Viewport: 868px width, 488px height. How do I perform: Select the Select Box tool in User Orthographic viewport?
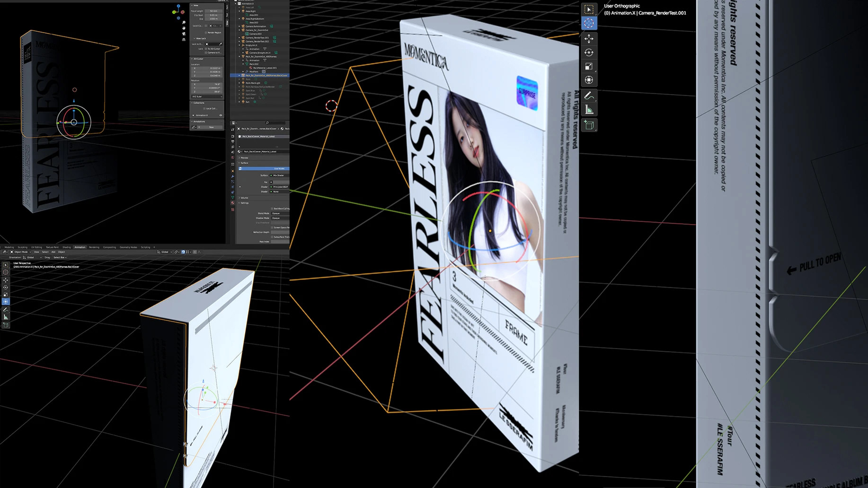pyautogui.click(x=589, y=9)
